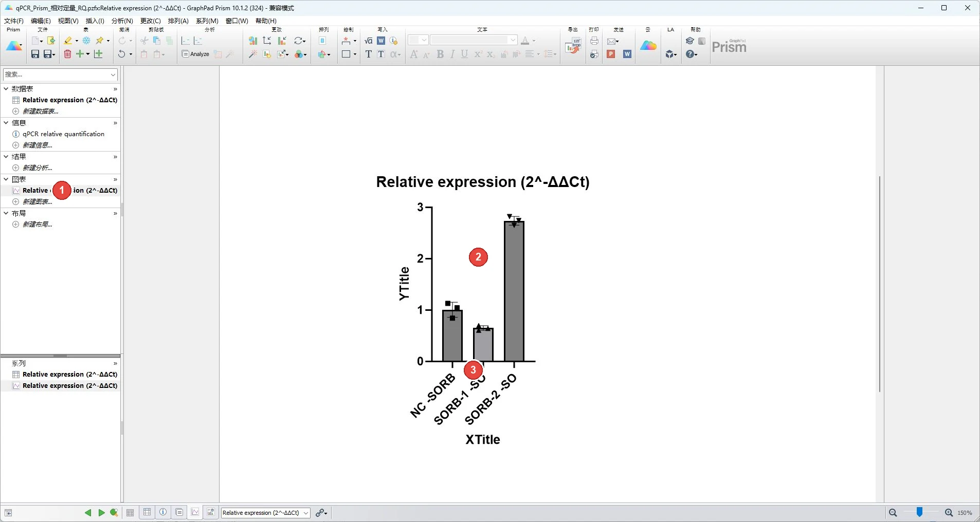The image size is (980, 522).
Task: Switch to info sheet view icon
Action: click(x=163, y=512)
